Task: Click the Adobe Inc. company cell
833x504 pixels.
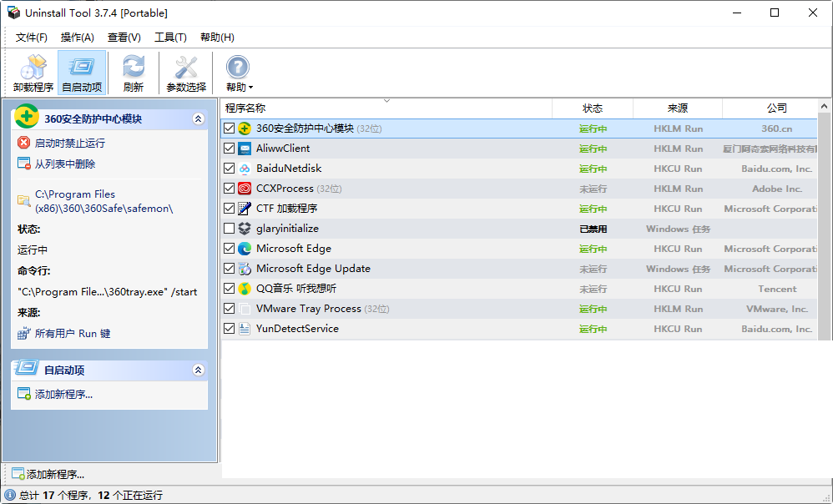Action: (777, 189)
